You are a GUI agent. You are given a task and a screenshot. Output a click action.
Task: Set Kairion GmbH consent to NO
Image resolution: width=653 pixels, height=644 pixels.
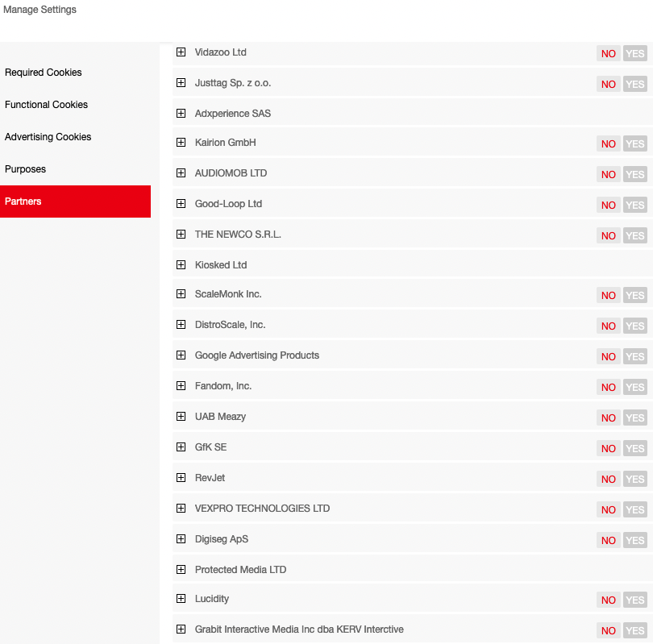(x=609, y=144)
